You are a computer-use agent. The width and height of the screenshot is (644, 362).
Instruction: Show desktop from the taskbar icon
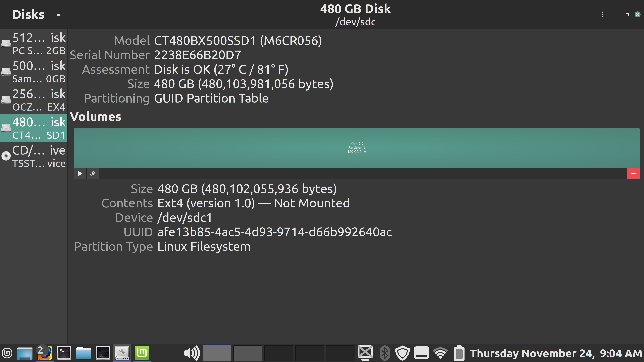[x=25, y=353]
